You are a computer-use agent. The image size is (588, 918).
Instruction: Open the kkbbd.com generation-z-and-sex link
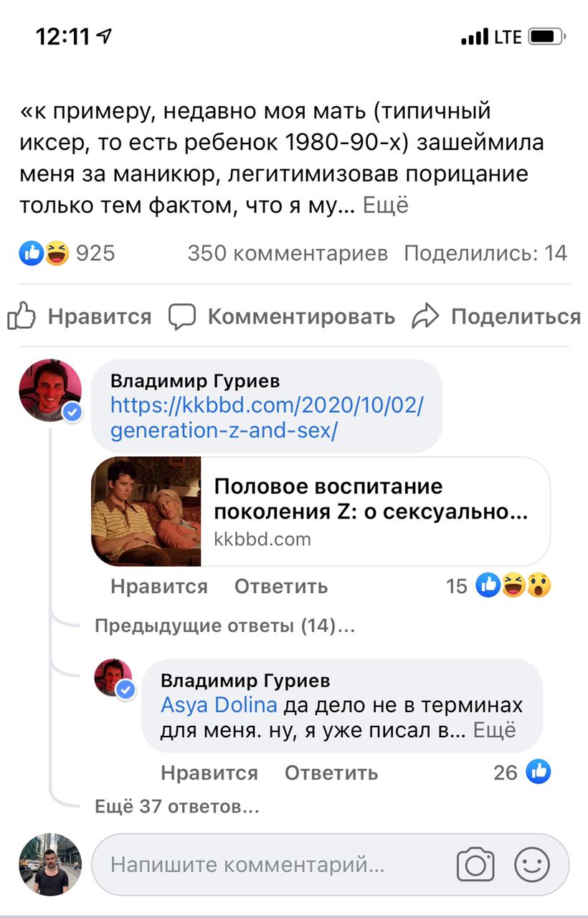point(267,419)
